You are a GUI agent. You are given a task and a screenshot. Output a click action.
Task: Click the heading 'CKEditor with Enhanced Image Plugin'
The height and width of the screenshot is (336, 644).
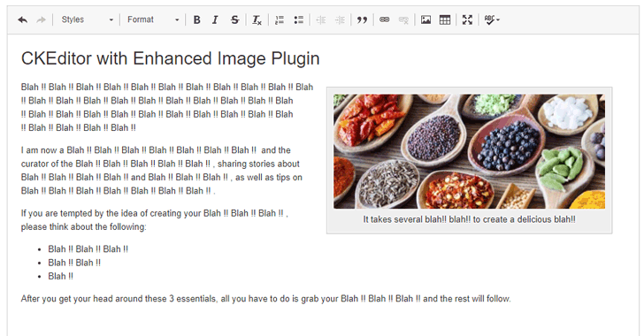click(170, 58)
